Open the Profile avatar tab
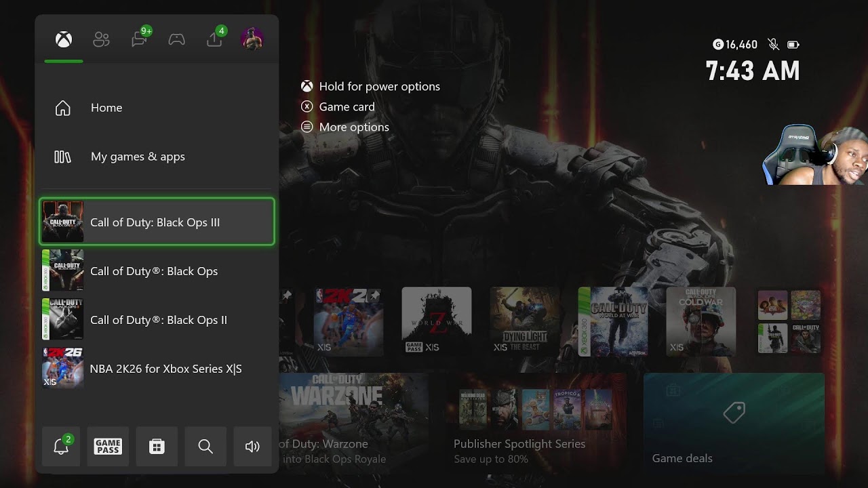868x488 pixels. point(252,39)
